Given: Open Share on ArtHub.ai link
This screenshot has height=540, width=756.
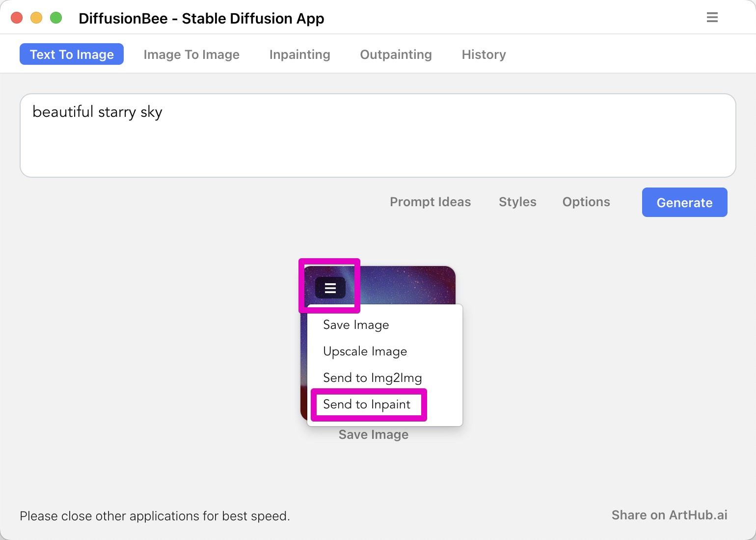Looking at the screenshot, I should 669,515.
